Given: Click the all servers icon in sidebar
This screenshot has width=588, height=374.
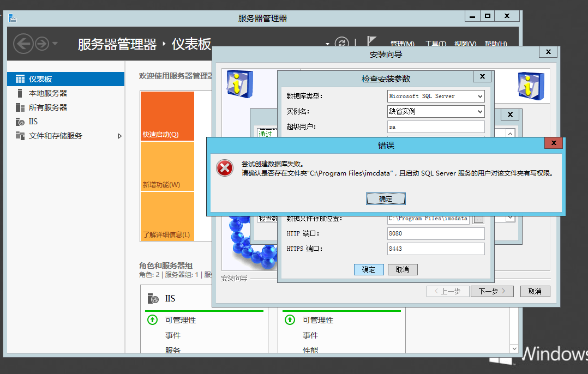Looking at the screenshot, I should [x=20, y=107].
